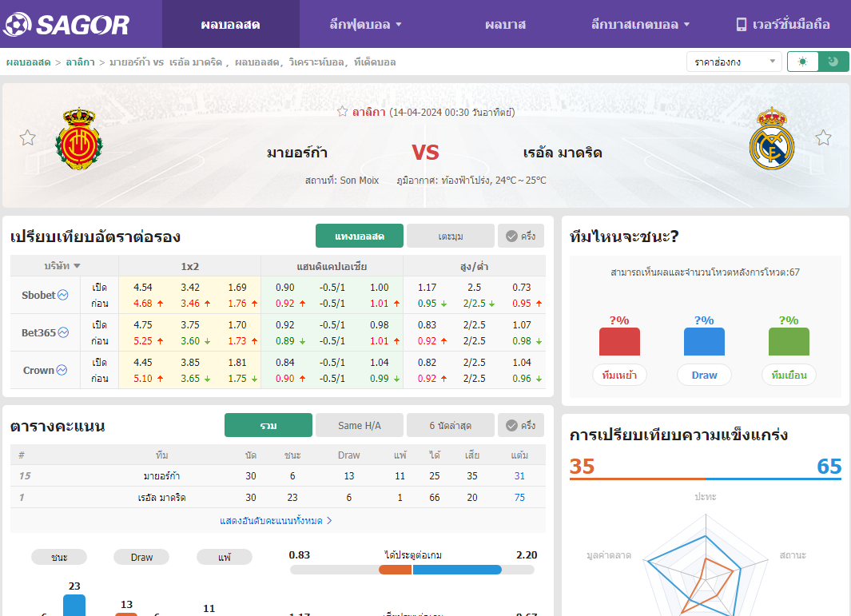Click the mobile phone icon in the header
Image resolution: width=851 pixels, height=616 pixels.
click(741, 25)
